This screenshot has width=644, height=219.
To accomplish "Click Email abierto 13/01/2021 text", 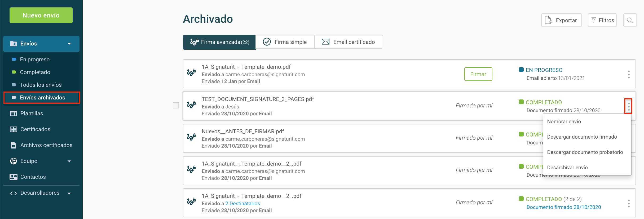I will click(555, 78).
